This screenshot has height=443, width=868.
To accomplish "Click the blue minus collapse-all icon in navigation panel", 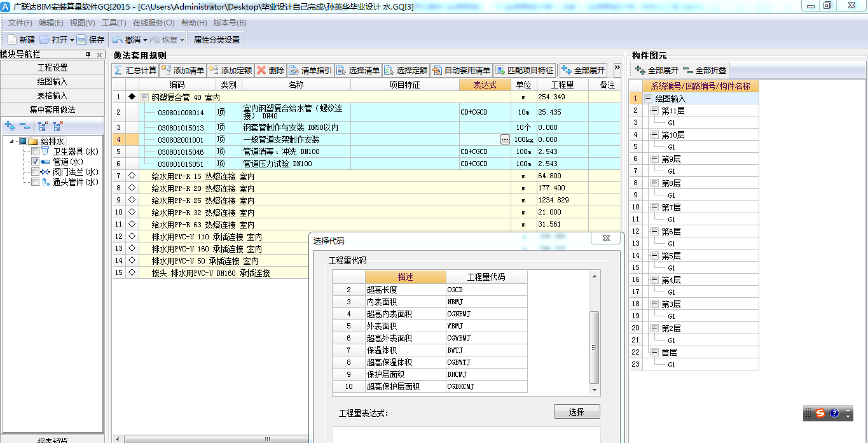I will pyautogui.click(x=24, y=126).
